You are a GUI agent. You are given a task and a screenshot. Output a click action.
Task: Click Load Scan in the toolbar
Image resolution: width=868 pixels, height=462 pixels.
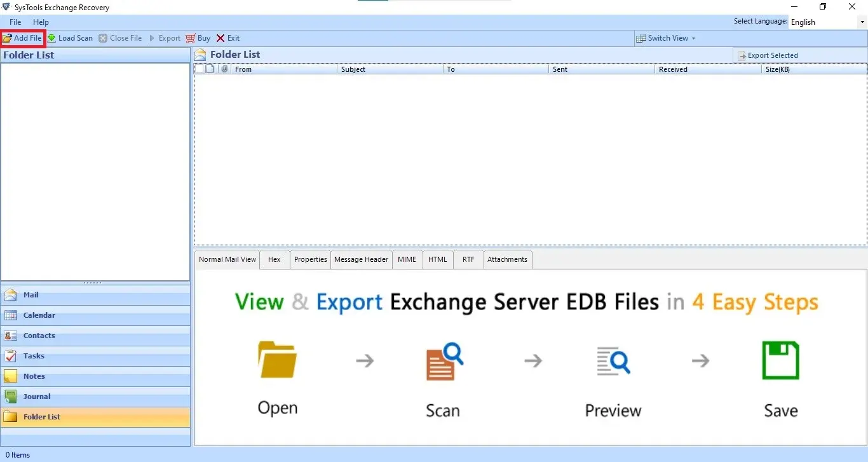point(70,38)
